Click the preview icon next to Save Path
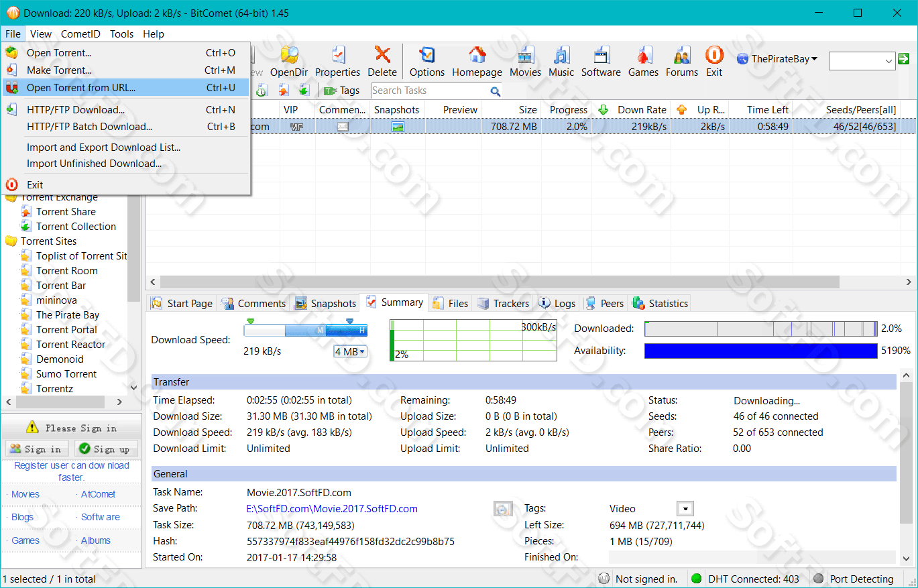 pyautogui.click(x=503, y=509)
